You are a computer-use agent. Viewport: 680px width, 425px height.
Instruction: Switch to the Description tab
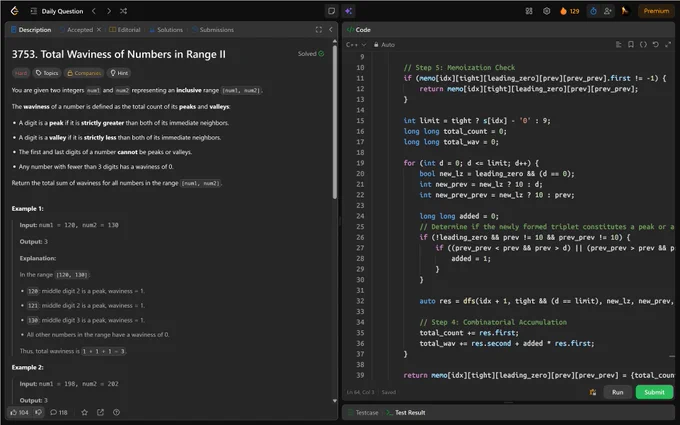(x=31, y=30)
